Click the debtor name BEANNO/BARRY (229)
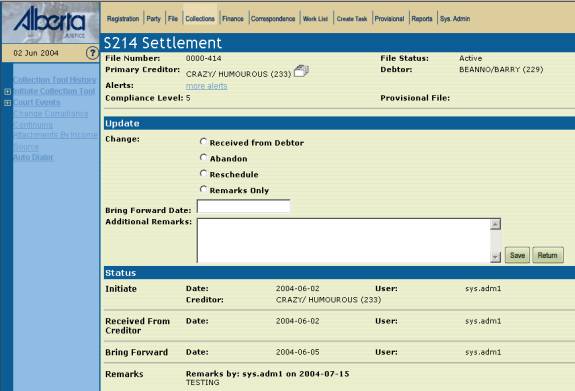Screen dimensions: 575x391 501,69
